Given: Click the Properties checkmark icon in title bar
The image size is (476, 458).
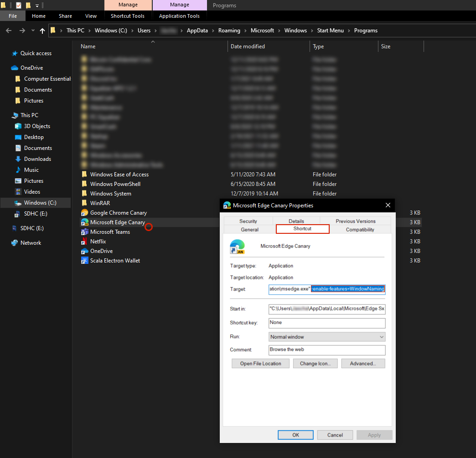Looking at the screenshot, I should 19,5.
